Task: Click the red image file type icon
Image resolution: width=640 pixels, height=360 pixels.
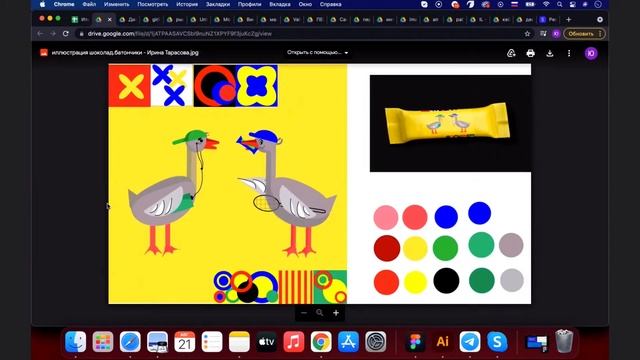Action: 44,53
